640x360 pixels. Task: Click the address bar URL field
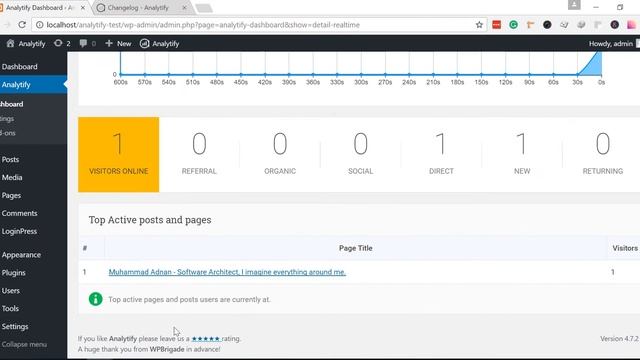pyautogui.click(x=260, y=25)
